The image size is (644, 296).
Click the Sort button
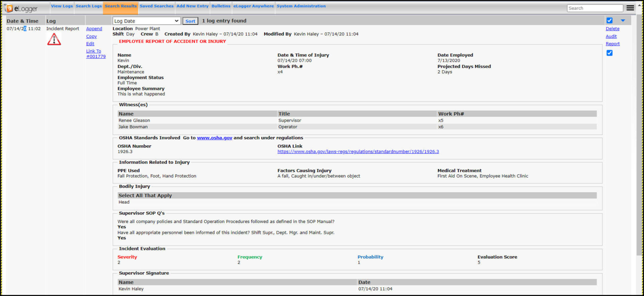(190, 21)
